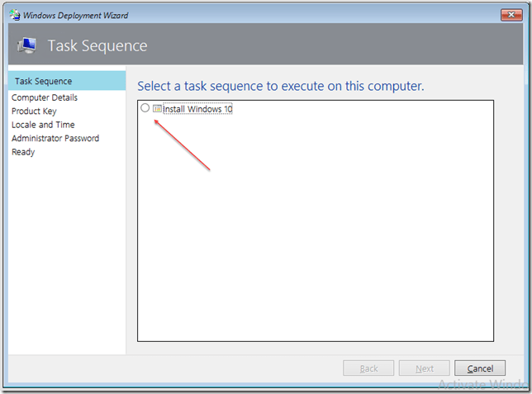Click the "Select a task sequence" heading text
The height and width of the screenshot is (394, 532).
point(281,86)
